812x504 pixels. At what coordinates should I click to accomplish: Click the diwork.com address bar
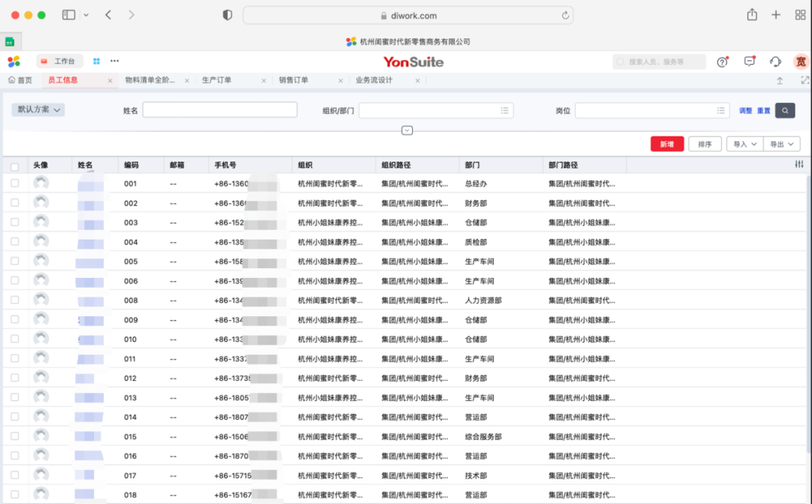[408, 16]
